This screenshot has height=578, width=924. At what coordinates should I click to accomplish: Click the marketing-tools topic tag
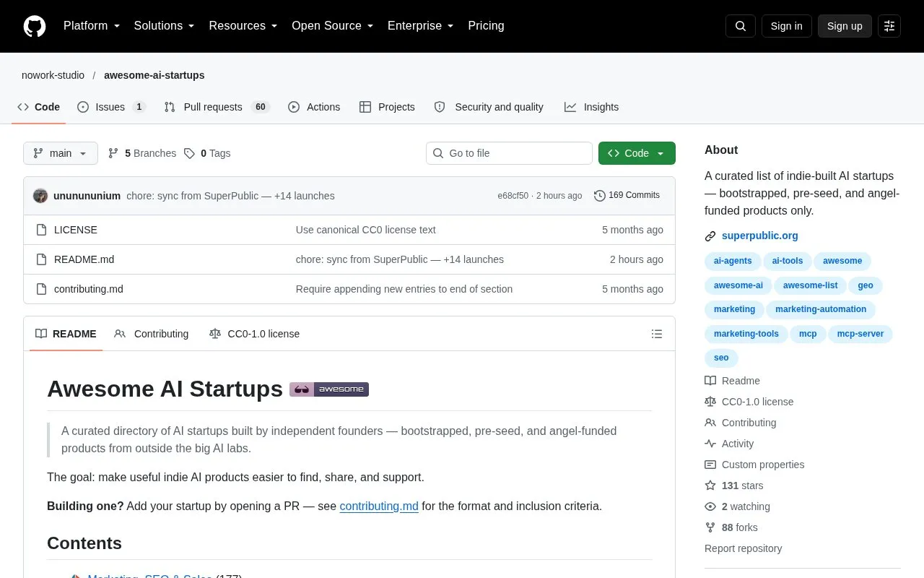point(746,334)
